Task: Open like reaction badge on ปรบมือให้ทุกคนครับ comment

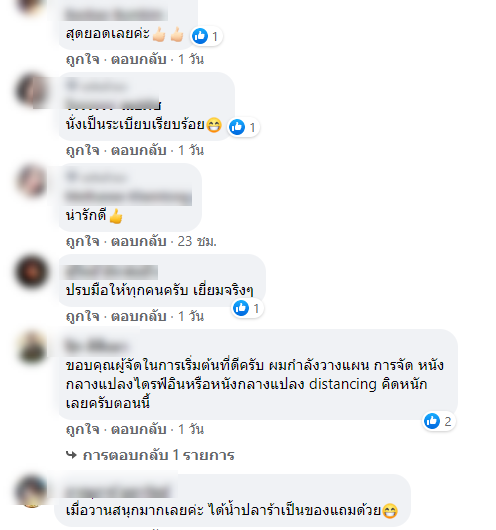Action: tap(247, 308)
